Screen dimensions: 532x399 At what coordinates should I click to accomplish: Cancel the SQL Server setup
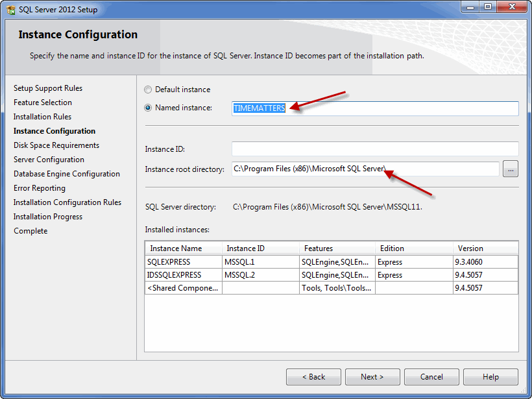point(431,377)
